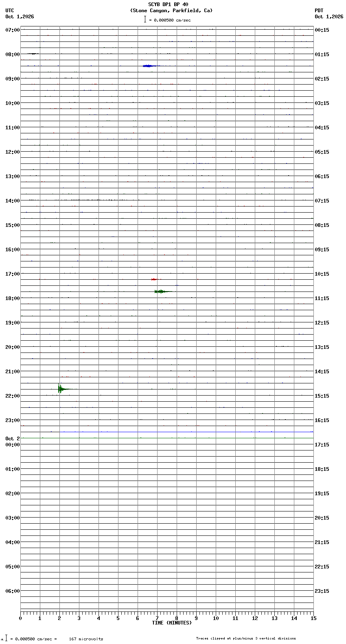Select the "13:00" UTC row label
This screenshot has width=346, height=644.
pos(13,176)
